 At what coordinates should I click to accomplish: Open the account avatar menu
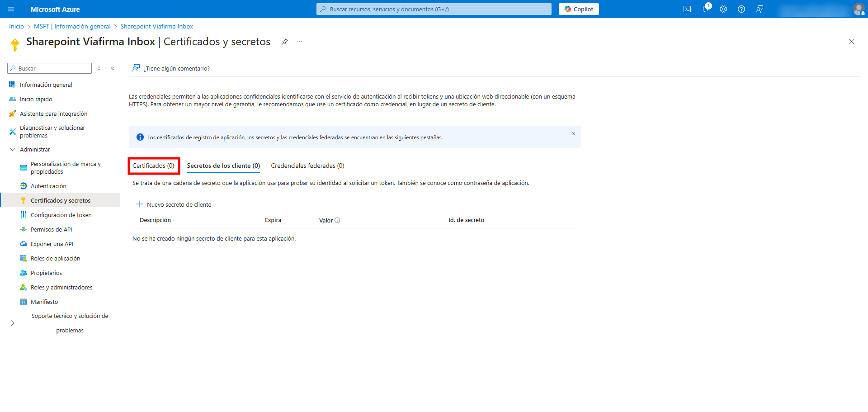click(859, 9)
